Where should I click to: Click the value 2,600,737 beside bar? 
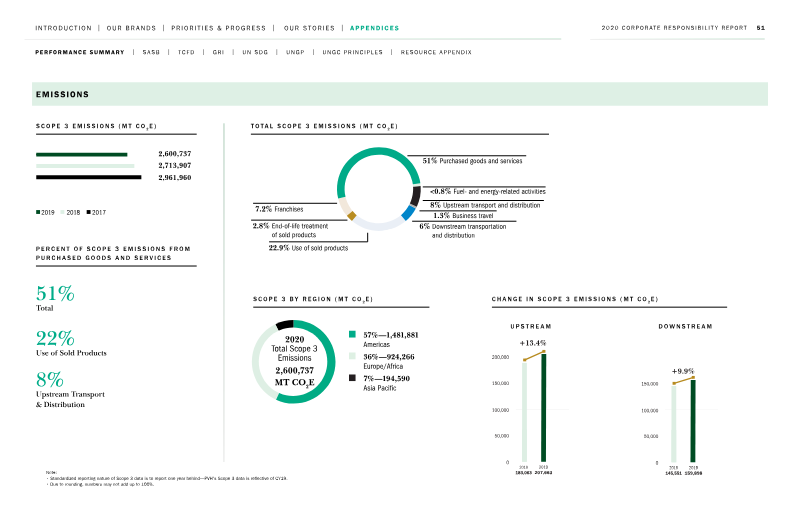tap(174, 154)
